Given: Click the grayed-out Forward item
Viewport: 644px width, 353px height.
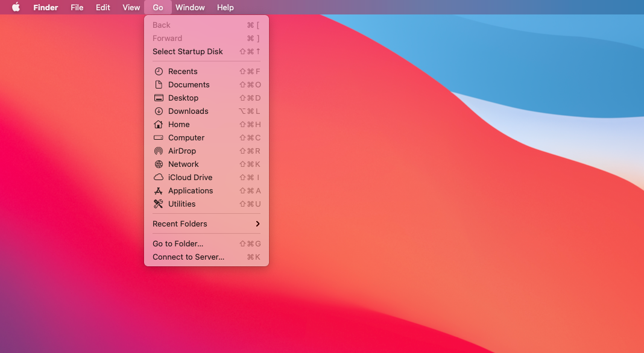Looking at the screenshot, I should 207,38.
